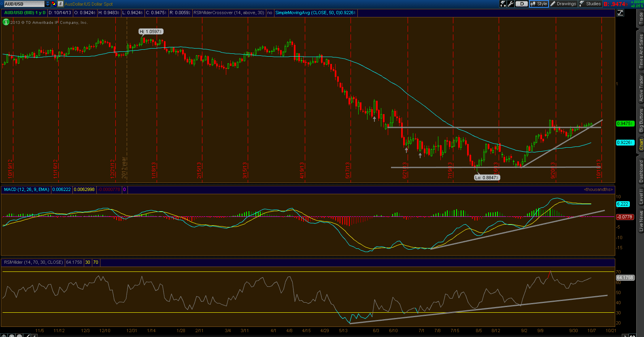Click the hash symbol table icon
The width and height of the screenshot is (644, 337).
click(60, 4)
